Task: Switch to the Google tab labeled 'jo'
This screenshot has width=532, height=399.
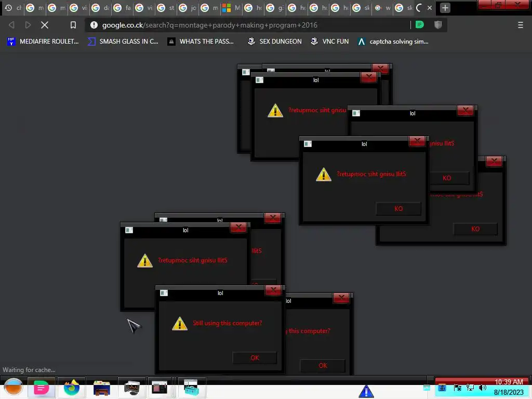Action: [188, 7]
